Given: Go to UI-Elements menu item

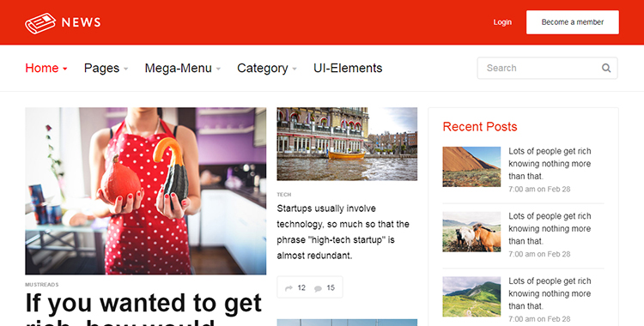Looking at the screenshot, I should pos(348,68).
